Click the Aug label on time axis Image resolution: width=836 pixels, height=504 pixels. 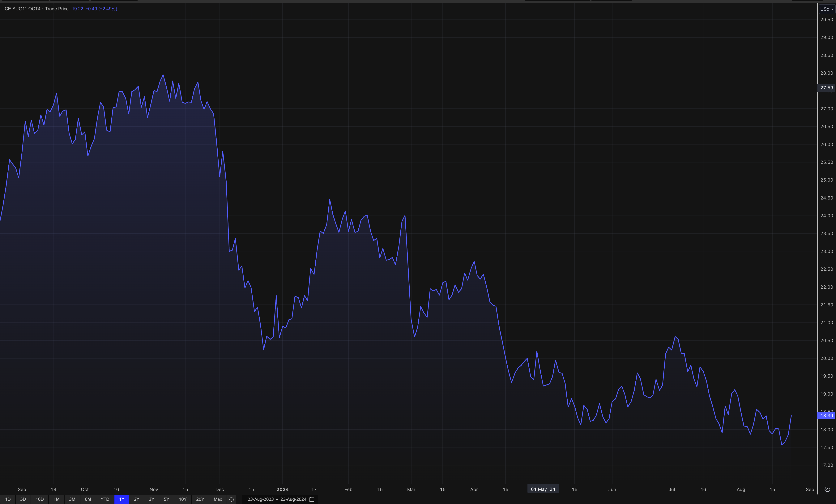[741, 489]
